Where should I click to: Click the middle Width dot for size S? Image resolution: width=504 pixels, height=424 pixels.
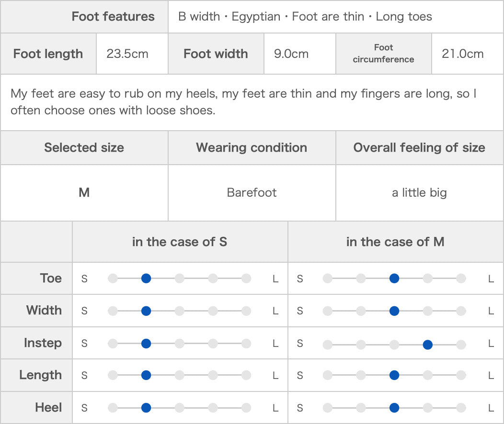pyautogui.click(x=179, y=311)
